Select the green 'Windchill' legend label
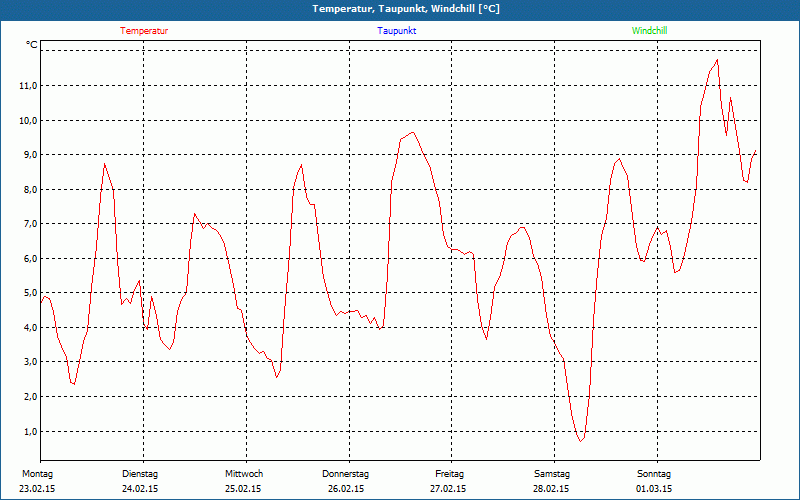Screen dimensions: 800x500 pyautogui.click(x=649, y=31)
